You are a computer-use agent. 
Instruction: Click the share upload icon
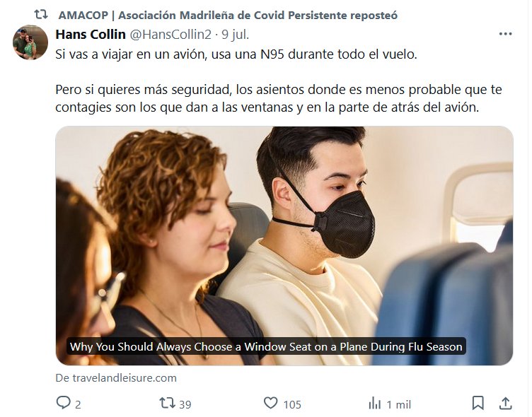click(505, 403)
